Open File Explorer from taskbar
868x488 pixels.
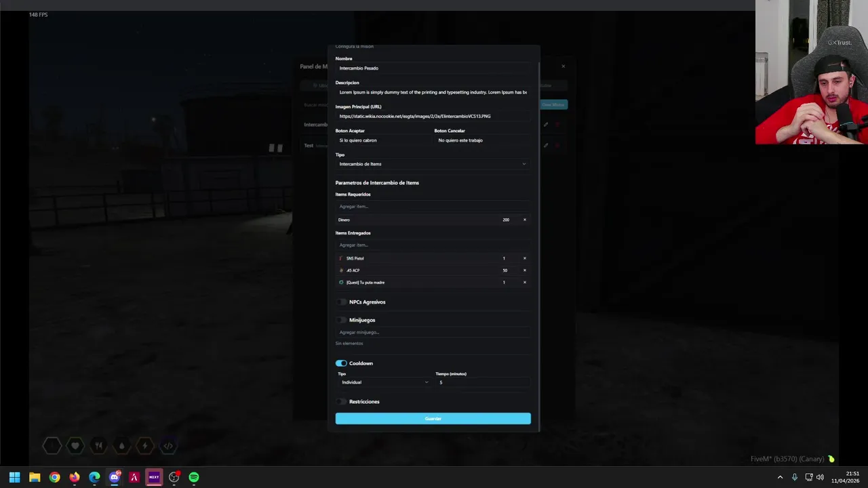point(35,477)
